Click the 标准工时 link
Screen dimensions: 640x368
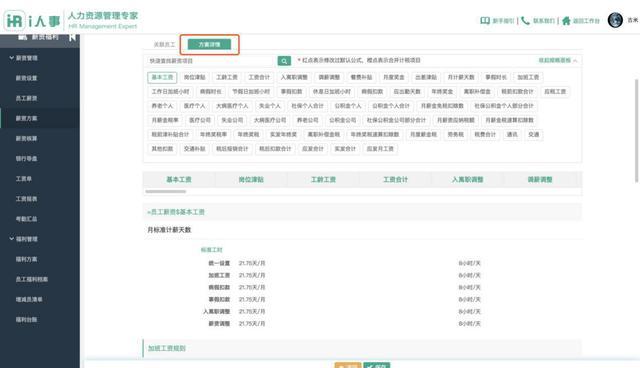tap(211, 250)
